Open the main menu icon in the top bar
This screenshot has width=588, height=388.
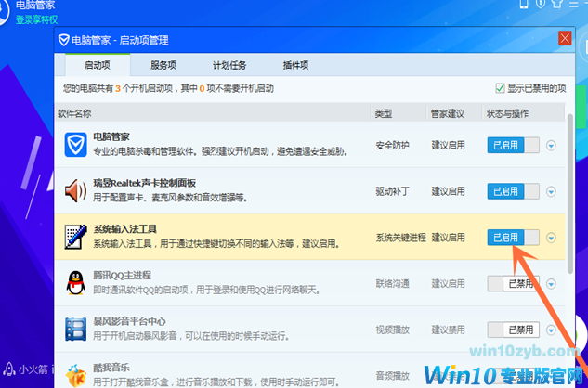pyautogui.click(x=573, y=4)
